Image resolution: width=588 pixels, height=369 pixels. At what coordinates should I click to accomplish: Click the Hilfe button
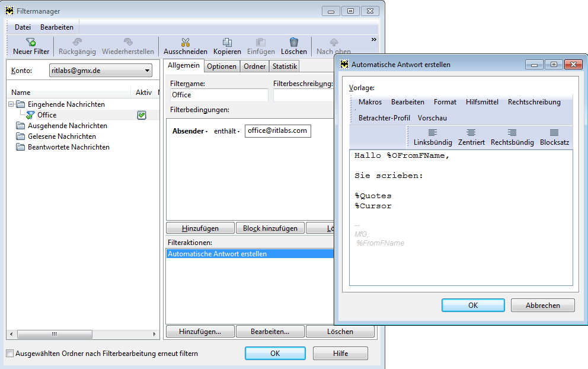click(x=340, y=353)
